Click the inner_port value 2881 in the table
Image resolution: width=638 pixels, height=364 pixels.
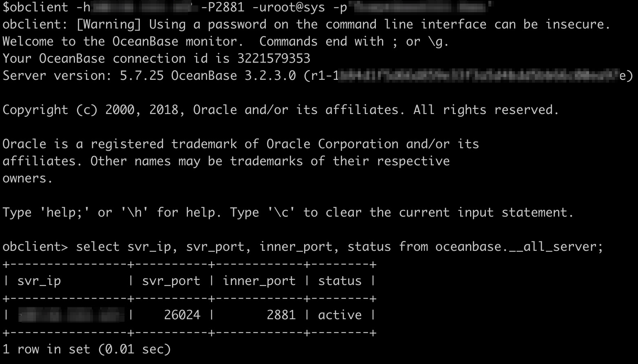pyautogui.click(x=281, y=315)
